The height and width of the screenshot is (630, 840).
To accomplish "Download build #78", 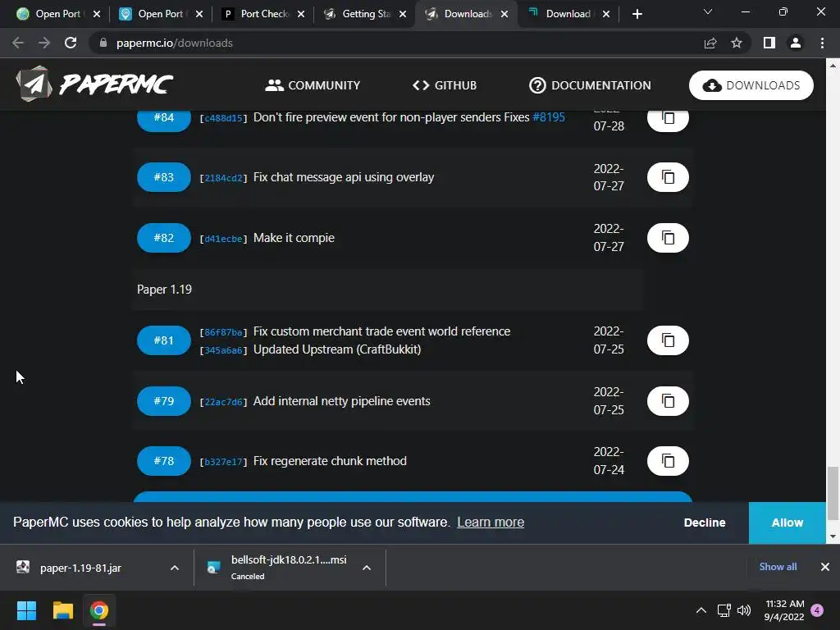I will [x=164, y=461].
